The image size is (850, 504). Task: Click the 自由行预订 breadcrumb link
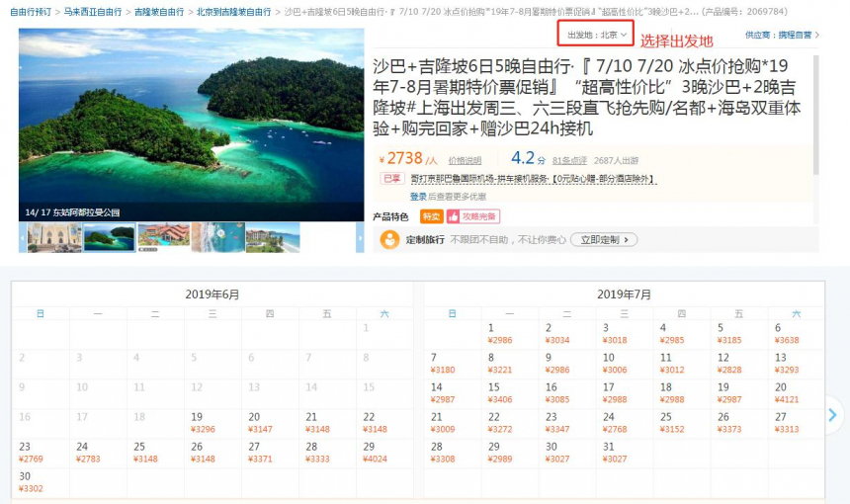point(31,12)
